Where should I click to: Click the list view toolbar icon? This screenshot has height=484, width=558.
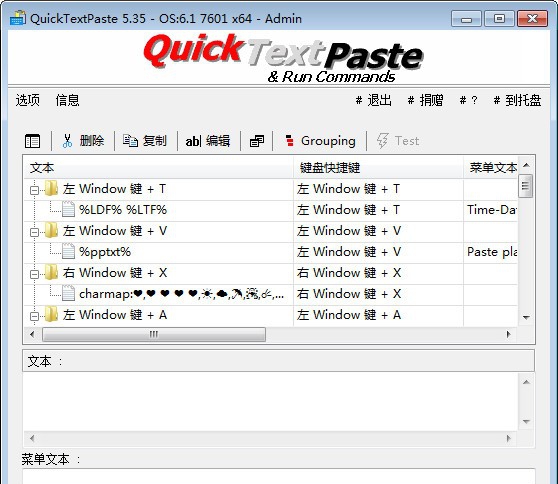(x=32, y=141)
